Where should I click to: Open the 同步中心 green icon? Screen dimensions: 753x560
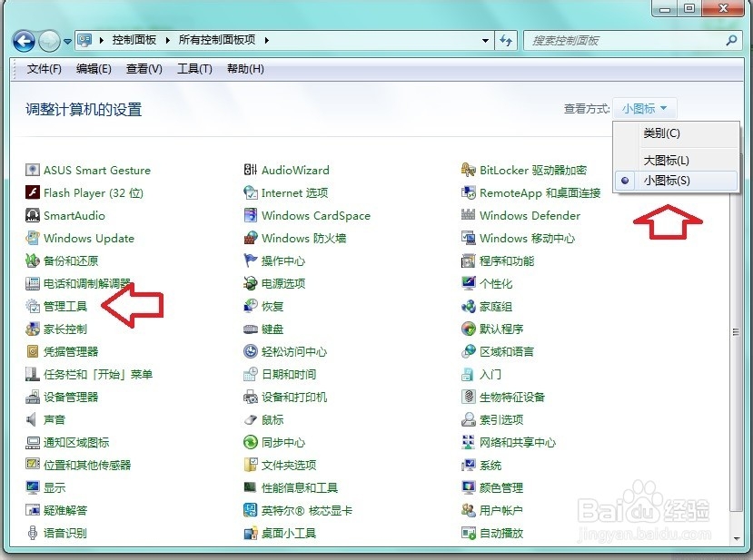point(250,442)
